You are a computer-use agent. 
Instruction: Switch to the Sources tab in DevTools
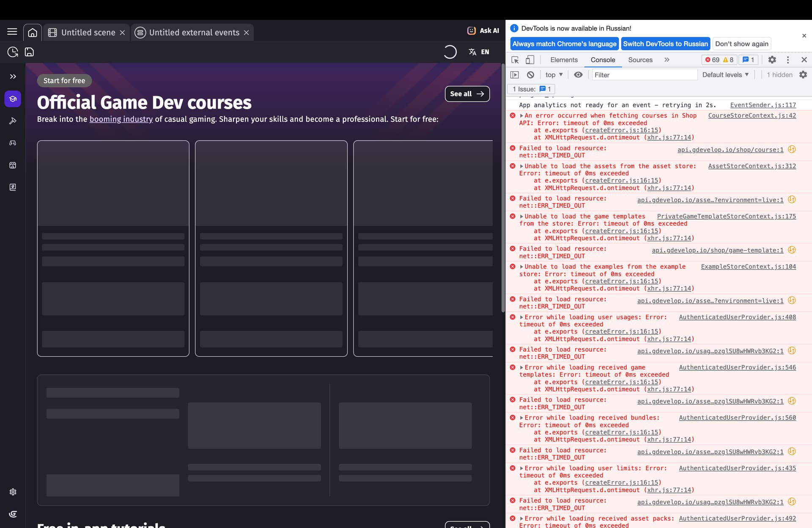pos(640,60)
